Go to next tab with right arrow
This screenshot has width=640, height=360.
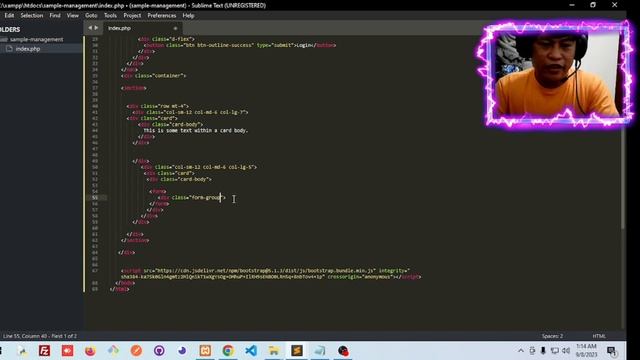coord(96,28)
